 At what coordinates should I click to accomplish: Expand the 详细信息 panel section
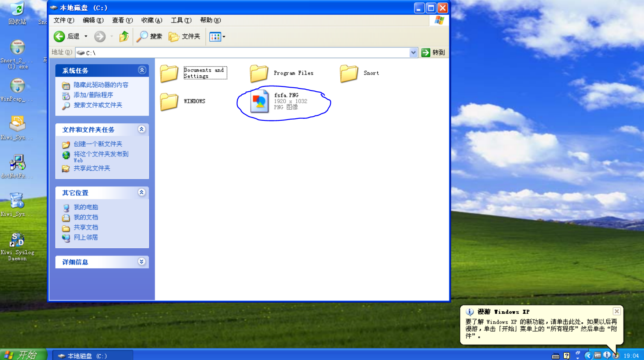click(142, 262)
